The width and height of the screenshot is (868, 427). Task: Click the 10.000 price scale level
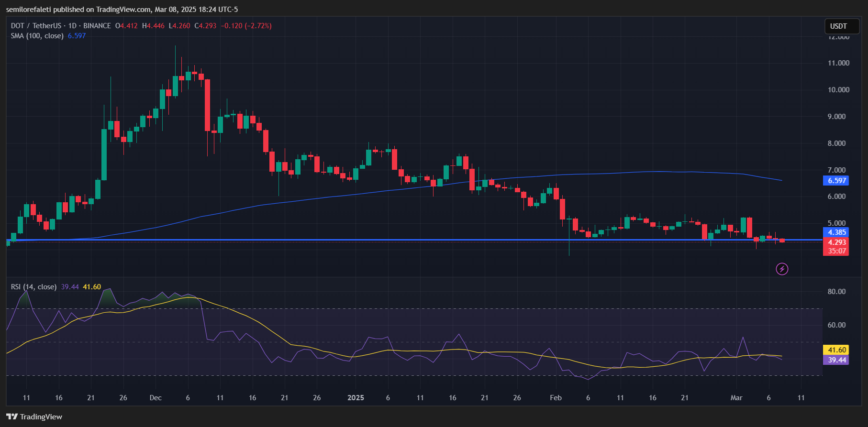click(x=839, y=90)
